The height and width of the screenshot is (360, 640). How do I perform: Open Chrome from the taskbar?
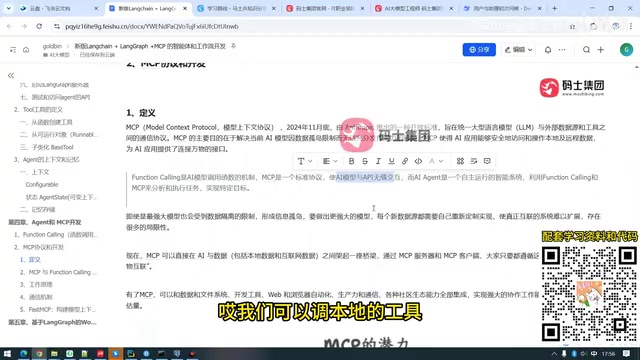[x=39, y=354]
